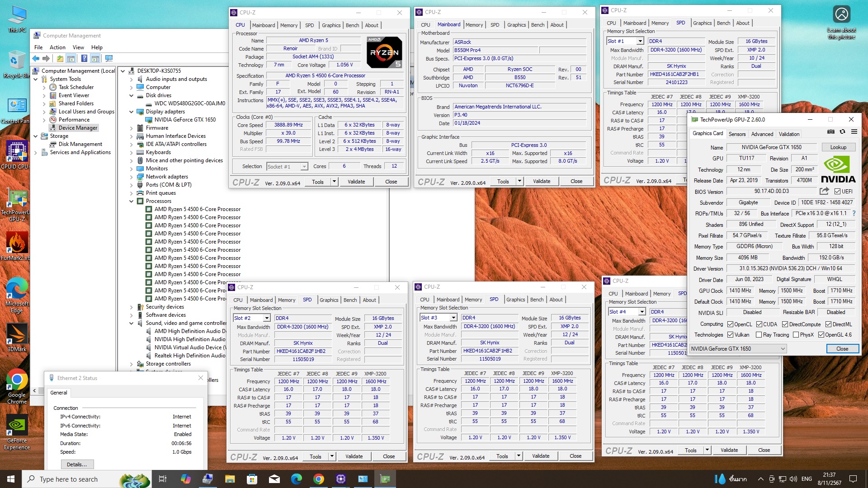The height and width of the screenshot is (488, 868).
Task: Open File Explorer from taskbar
Action: click(230, 479)
